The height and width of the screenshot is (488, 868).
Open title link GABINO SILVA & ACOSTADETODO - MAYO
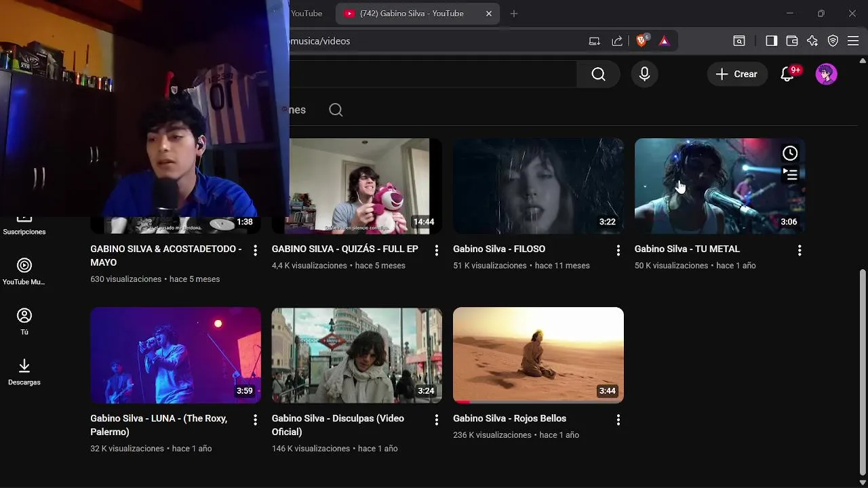pyautogui.click(x=166, y=256)
